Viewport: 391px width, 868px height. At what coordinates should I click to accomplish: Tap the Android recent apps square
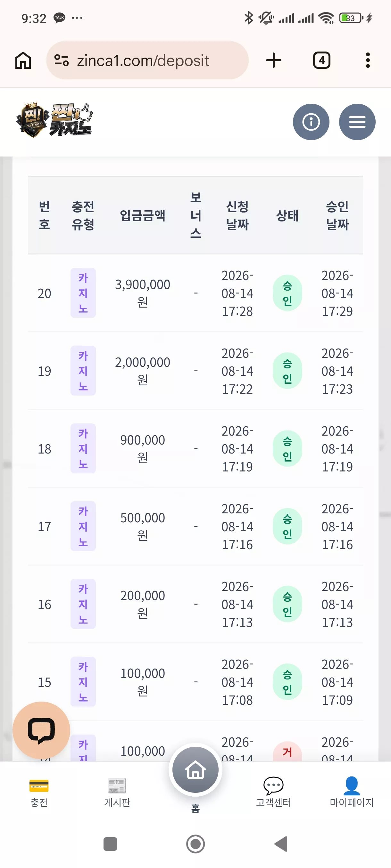click(110, 844)
